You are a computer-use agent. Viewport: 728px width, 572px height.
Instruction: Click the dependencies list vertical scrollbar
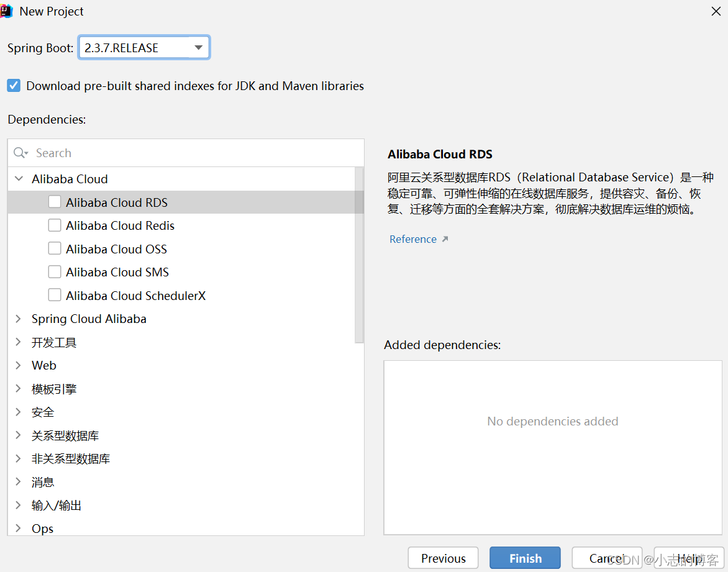click(x=359, y=255)
